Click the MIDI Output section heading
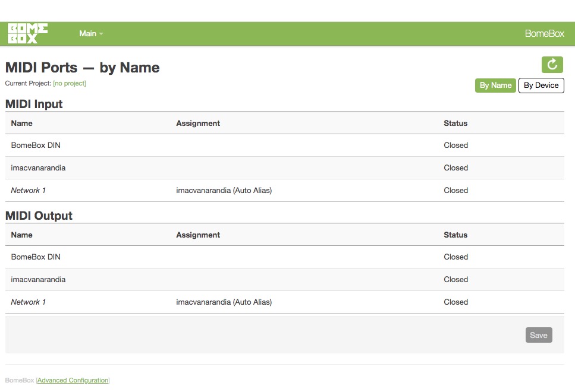 click(39, 216)
